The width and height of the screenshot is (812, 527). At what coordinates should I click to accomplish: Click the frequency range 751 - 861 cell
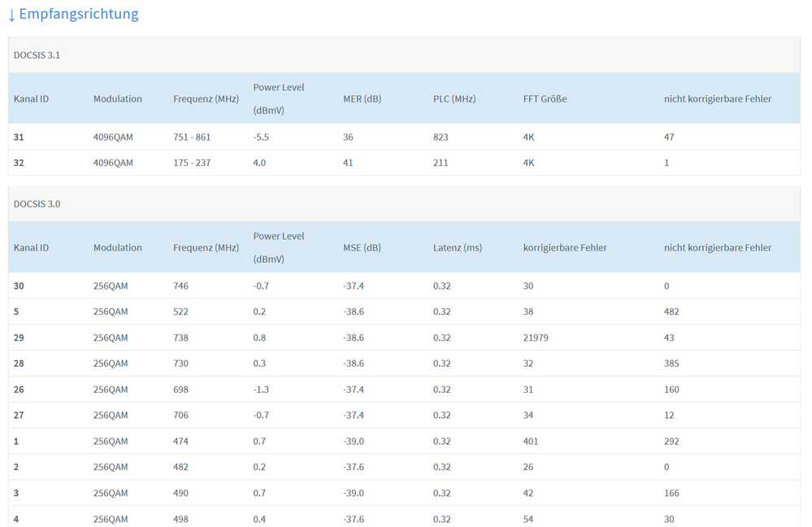tap(192, 137)
